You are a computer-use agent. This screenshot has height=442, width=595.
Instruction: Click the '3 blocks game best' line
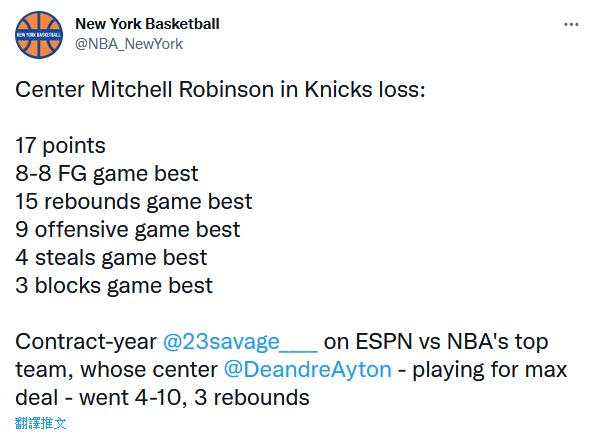click(x=114, y=285)
